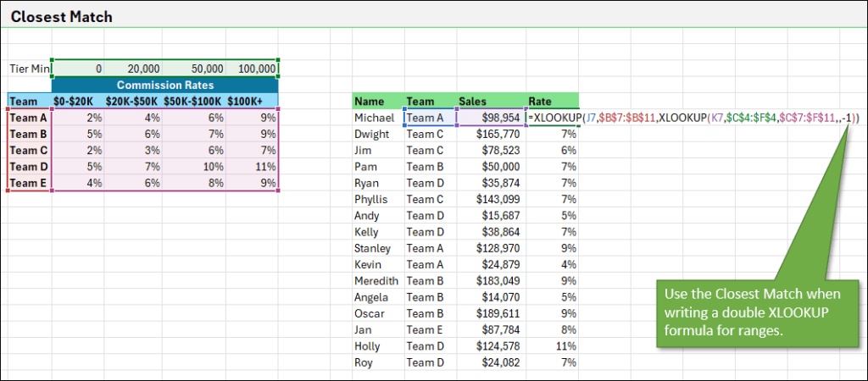
Task: Select Team A label in commission table
Action: click(29, 118)
